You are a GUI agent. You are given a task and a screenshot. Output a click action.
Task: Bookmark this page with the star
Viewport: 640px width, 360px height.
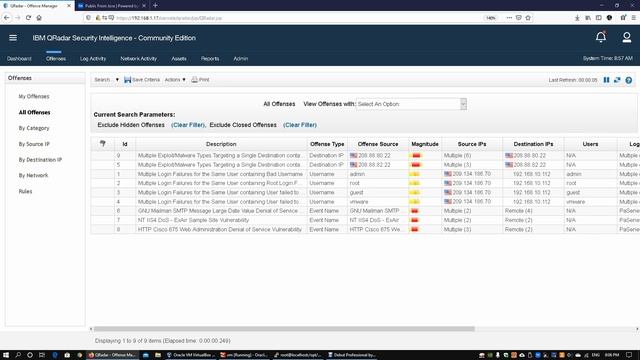click(x=528, y=18)
